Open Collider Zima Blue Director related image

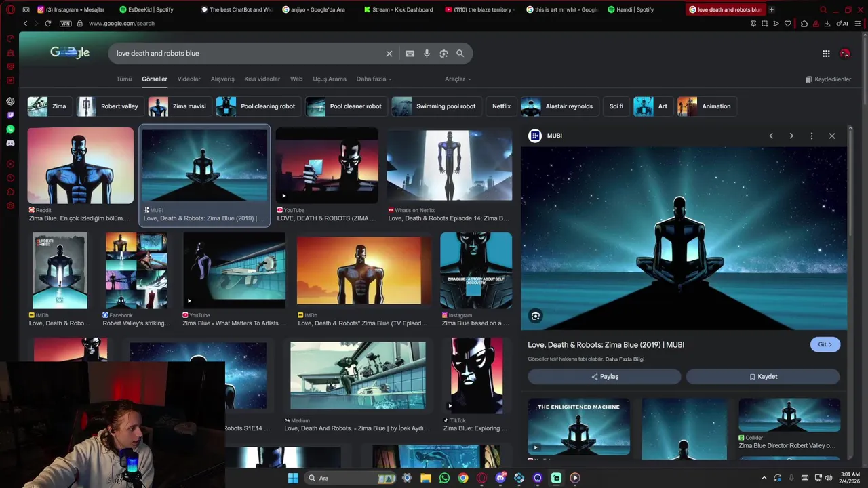click(x=789, y=415)
